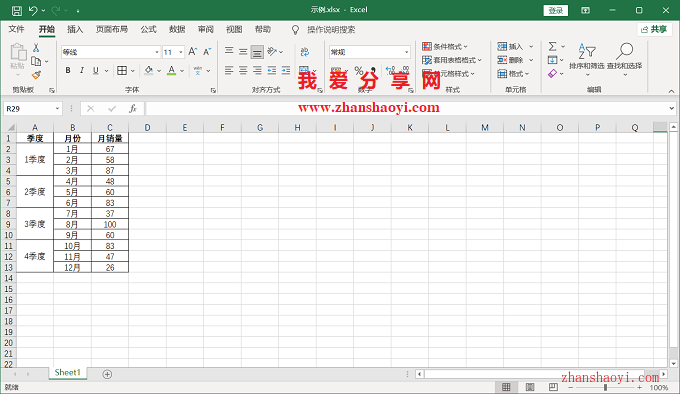Image resolution: width=680 pixels, height=394 pixels.
Task: Expand Conditional Formatting menu
Action: tap(445, 46)
